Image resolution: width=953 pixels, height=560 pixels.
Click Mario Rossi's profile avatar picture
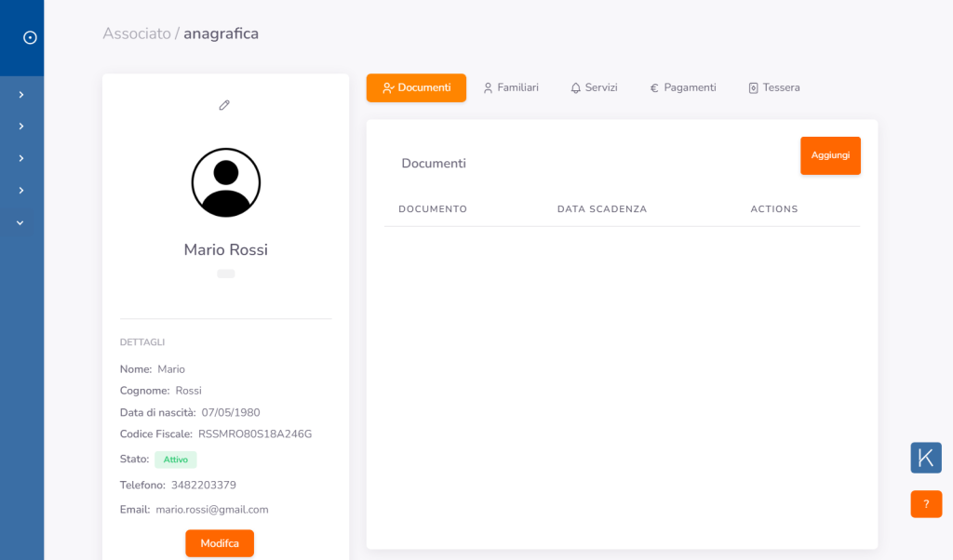pos(226,182)
